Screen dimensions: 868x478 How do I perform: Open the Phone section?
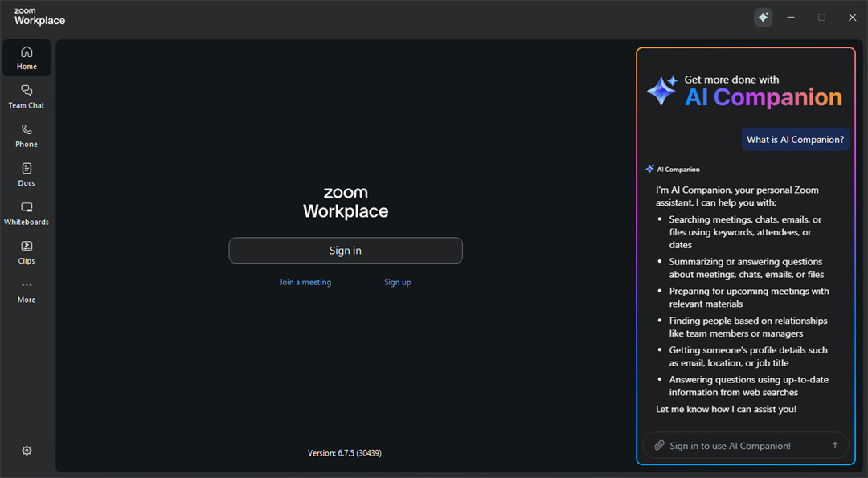click(x=27, y=136)
